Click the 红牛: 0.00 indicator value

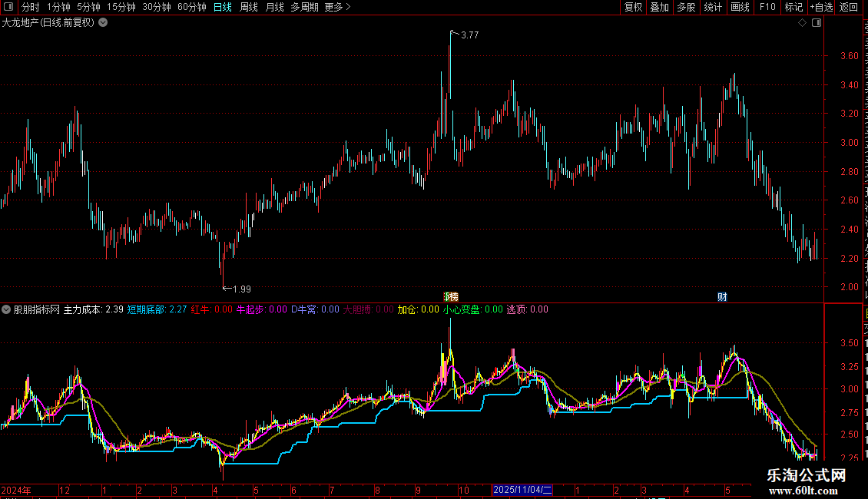tap(212, 310)
